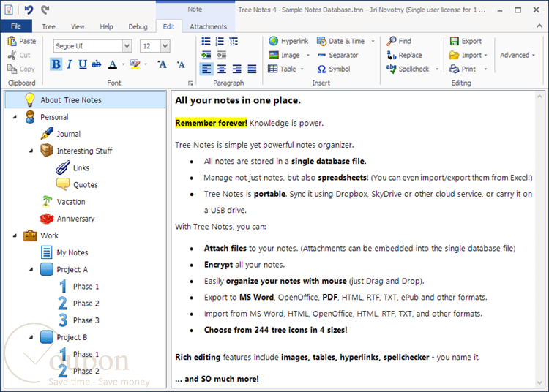This screenshot has width=549, height=392.
Task: Click the Paste clipboard icon
Action: pyautogui.click(x=12, y=41)
